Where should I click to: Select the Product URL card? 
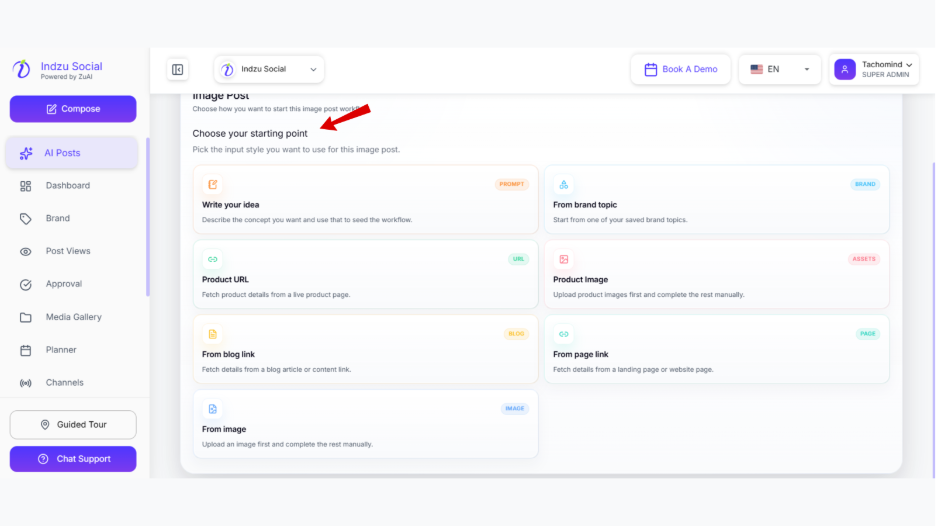click(x=365, y=274)
